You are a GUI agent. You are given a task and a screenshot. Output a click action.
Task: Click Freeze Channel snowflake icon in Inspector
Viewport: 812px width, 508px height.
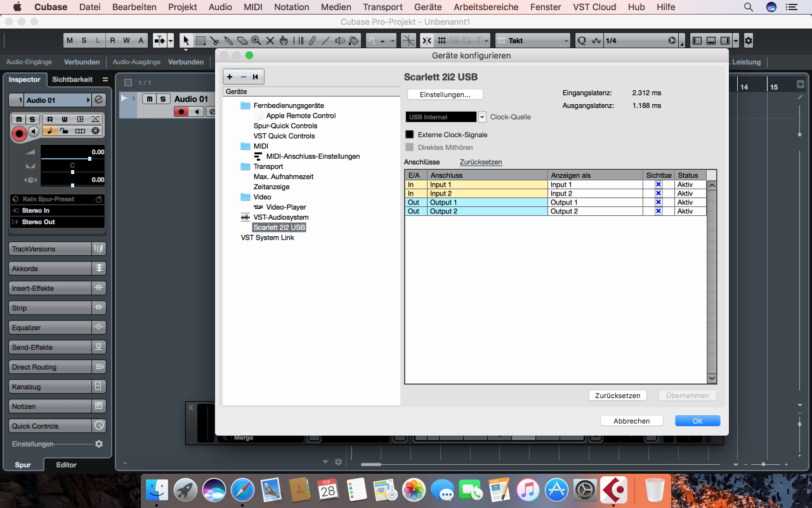point(95,131)
